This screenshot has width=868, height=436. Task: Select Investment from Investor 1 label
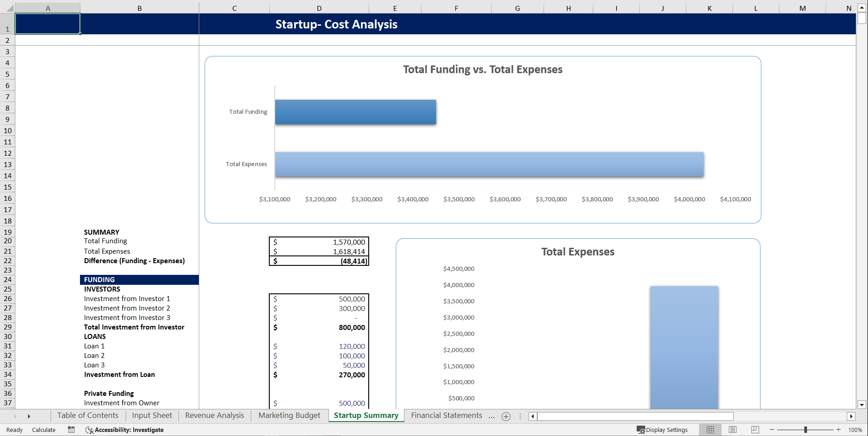127,299
